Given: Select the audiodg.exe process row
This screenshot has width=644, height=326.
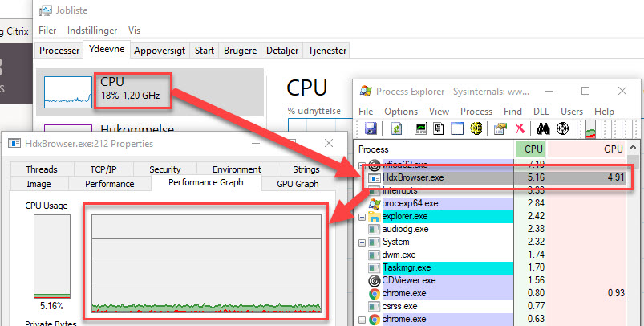Looking at the screenshot, I should click(x=491, y=230).
